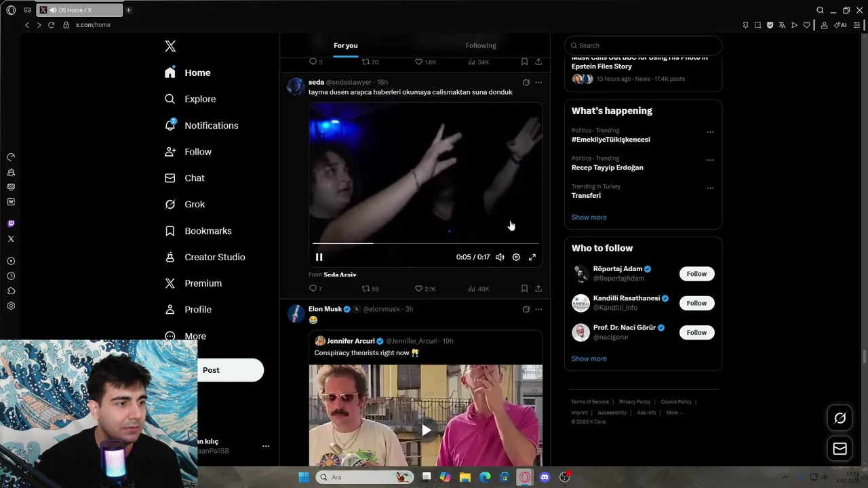Open Profile from the sidebar
Image resolution: width=868 pixels, height=488 pixels.
click(x=188, y=310)
